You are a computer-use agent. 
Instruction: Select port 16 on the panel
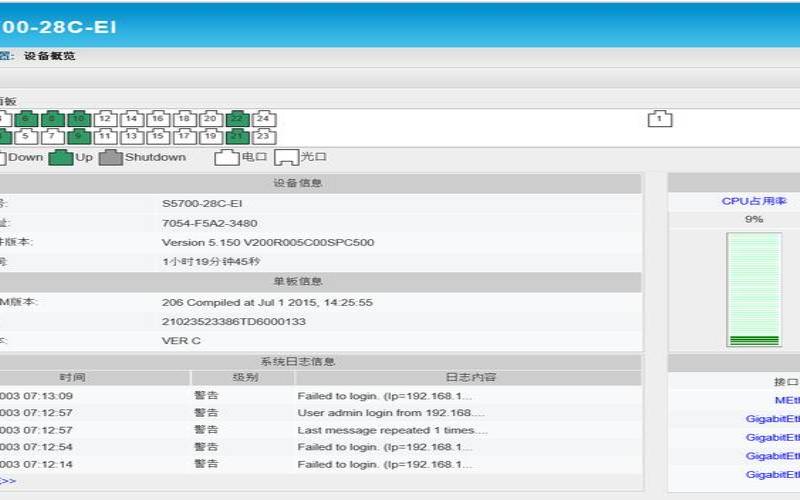158,119
